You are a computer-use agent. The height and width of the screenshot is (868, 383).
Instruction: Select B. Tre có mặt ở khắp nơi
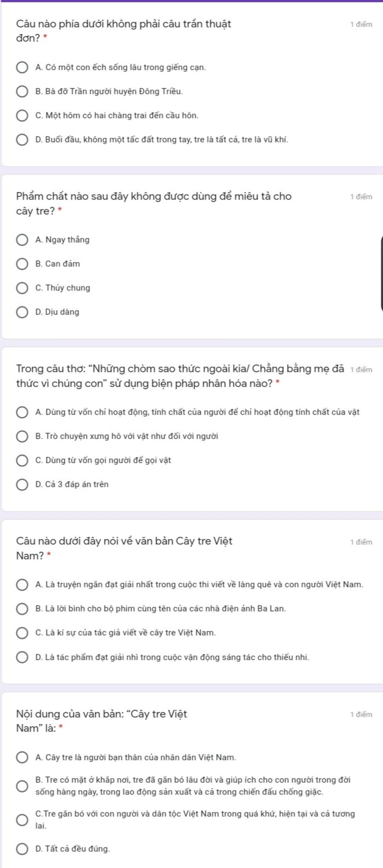22,786
